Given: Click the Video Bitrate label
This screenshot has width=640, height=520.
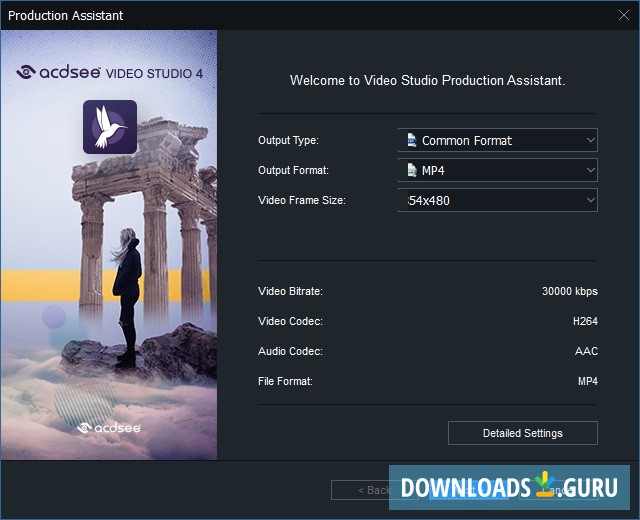Looking at the screenshot, I should pyautogui.click(x=290, y=291).
